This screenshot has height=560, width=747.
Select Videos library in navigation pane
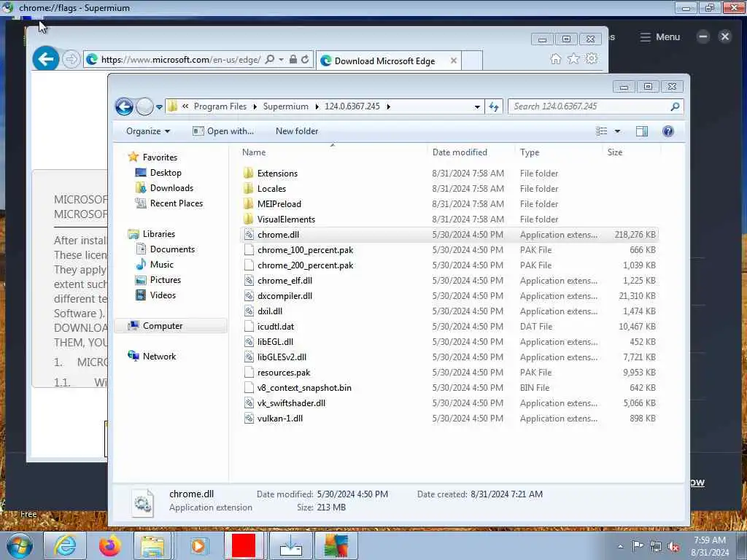(x=163, y=295)
